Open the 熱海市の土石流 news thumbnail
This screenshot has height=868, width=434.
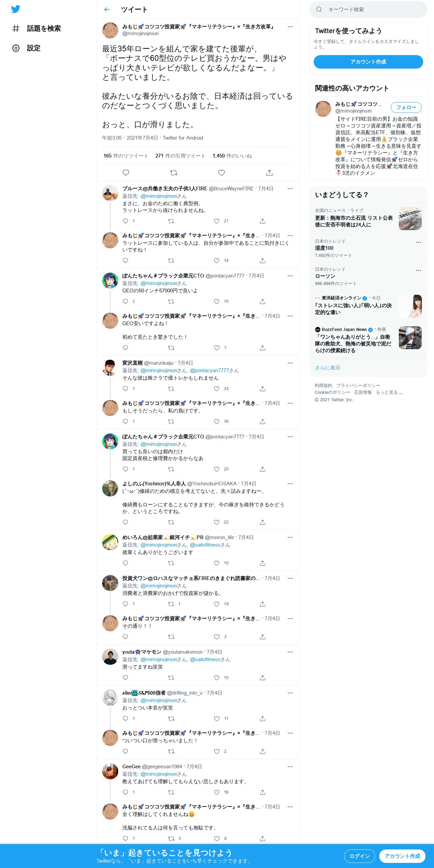coord(410,219)
